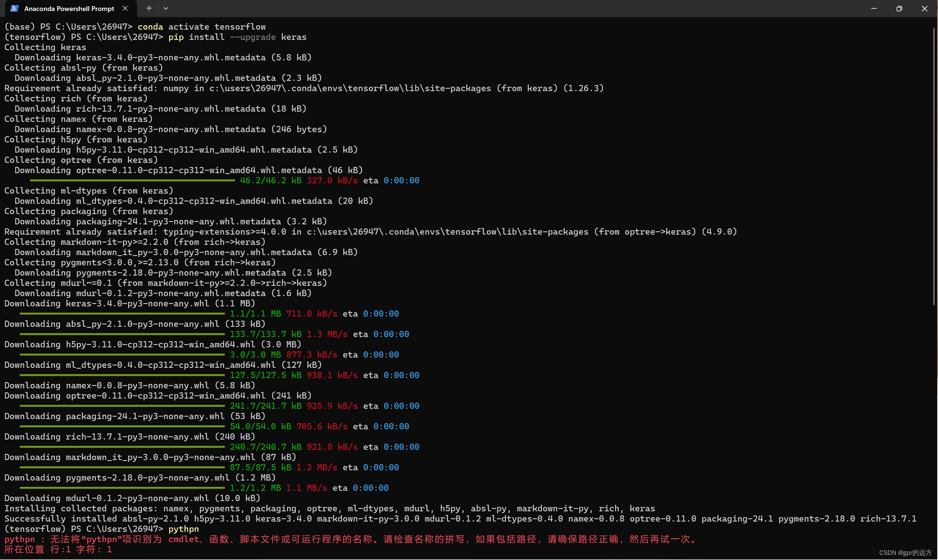Screen dimensions: 938x560
Task: Click the 'Collecting keras' line
Action: click(45, 47)
